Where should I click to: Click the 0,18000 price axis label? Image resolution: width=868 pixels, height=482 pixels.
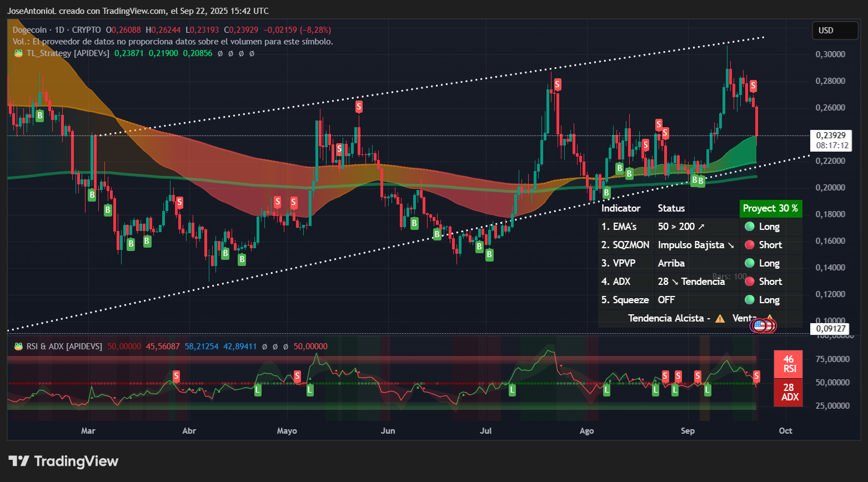point(830,214)
